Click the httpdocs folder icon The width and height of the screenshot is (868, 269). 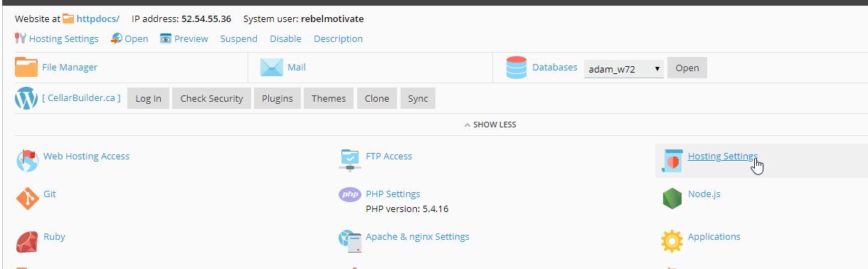pyautogui.click(x=68, y=19)
